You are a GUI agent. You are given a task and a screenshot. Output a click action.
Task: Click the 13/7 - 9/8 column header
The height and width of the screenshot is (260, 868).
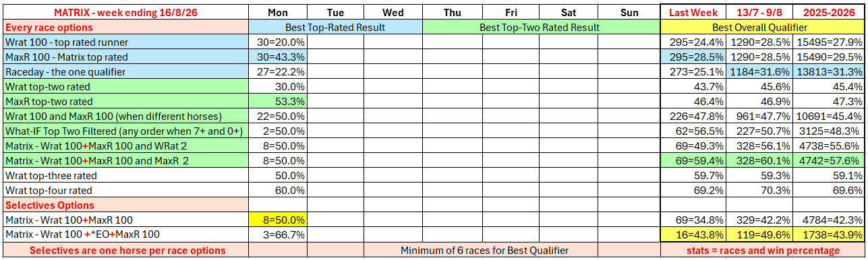click(761, 13)
